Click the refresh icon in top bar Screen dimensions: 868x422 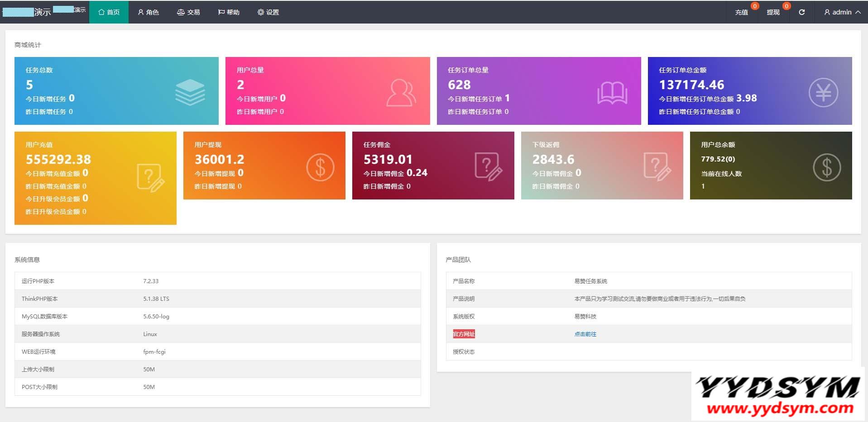tap(801, 12)
